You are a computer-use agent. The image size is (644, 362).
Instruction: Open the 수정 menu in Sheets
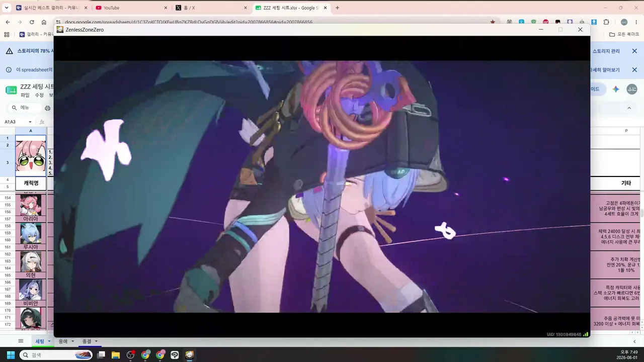point(39,95)
